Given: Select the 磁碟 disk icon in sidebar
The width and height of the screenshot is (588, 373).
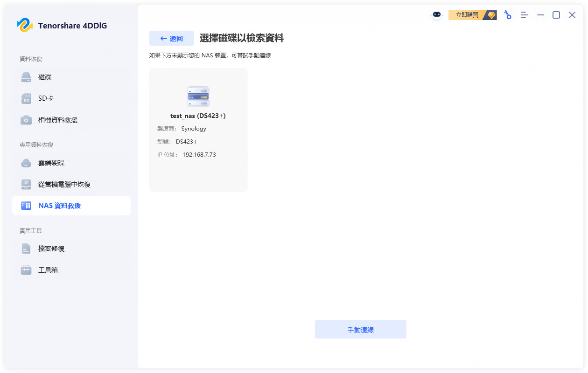Looking at the screenshot, I should [x=26, y=77].
